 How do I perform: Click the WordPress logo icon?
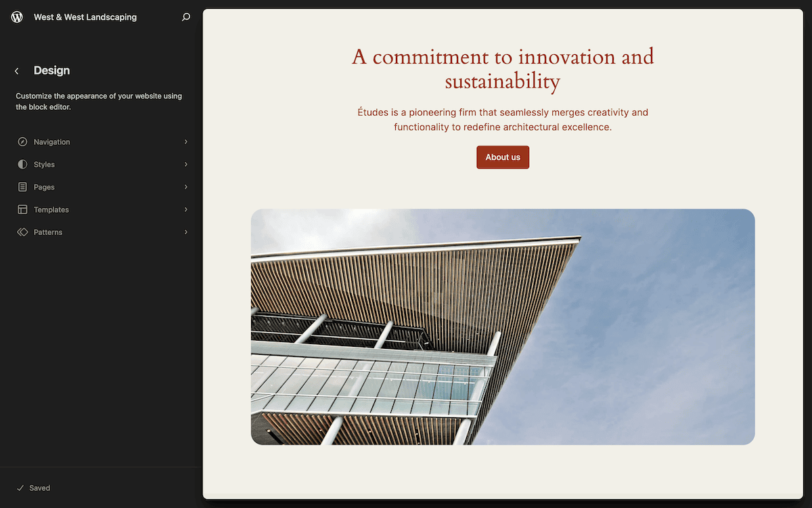tap(16, 16)
